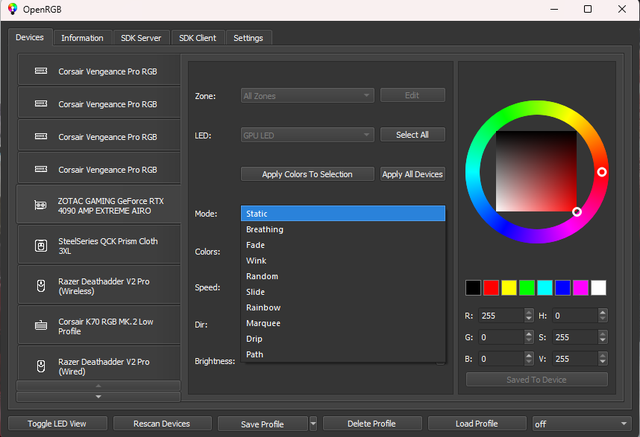This screenshot has height=437, width=640.
Task: Click the R value stepper arrows
Action: point(529,315)
